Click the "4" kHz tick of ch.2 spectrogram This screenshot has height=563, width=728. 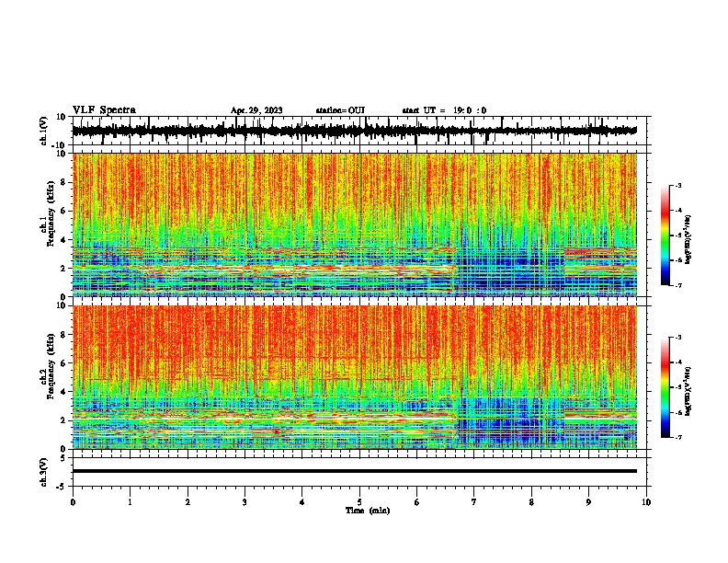tap(63, 392)
